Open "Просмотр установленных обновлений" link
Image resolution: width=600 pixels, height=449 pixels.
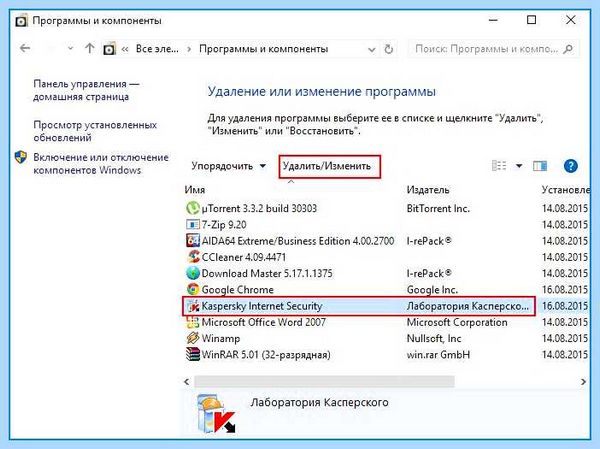pos(95,131)
